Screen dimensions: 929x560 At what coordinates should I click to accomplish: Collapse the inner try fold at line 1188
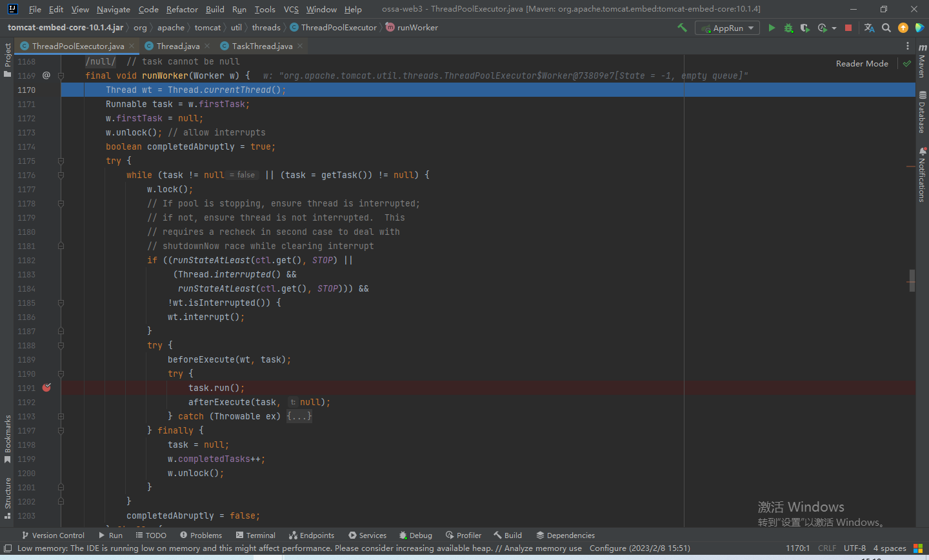(61, 345)
